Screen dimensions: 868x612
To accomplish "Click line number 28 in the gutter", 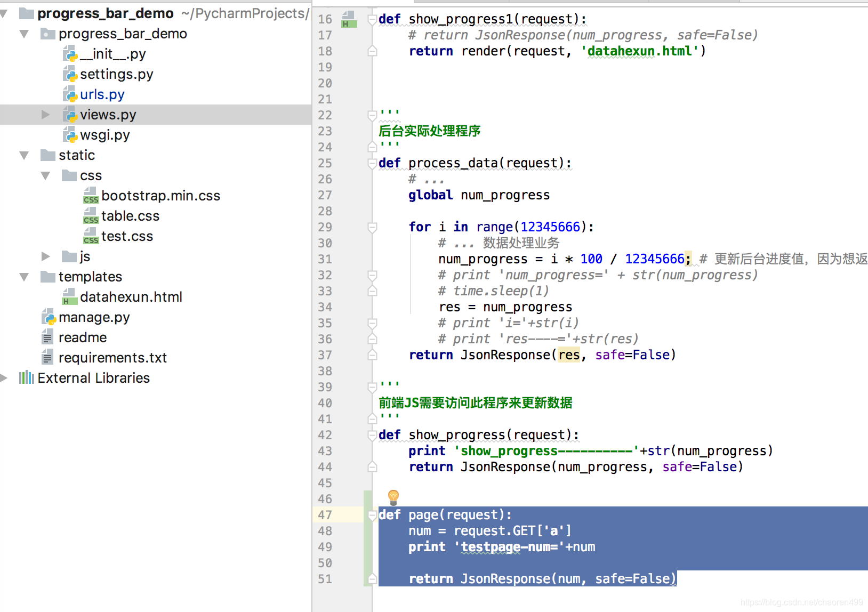I will (325, 211).
